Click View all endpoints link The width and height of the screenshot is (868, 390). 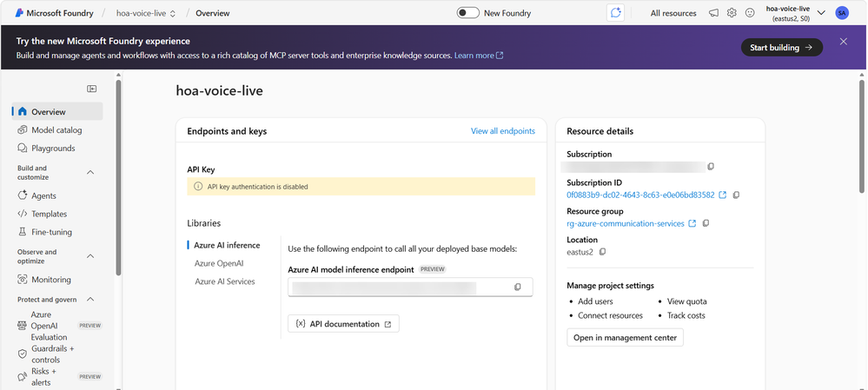(x=503, y=131)
